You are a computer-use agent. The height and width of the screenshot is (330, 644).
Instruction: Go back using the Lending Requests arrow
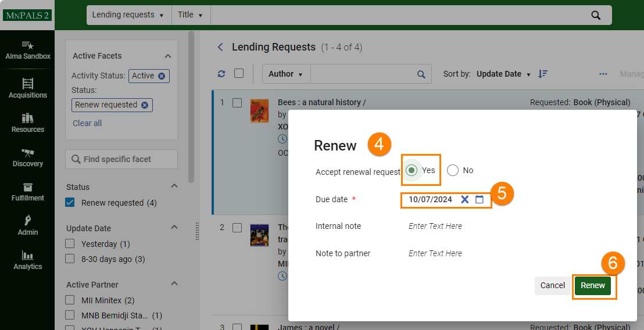point(220,47)
